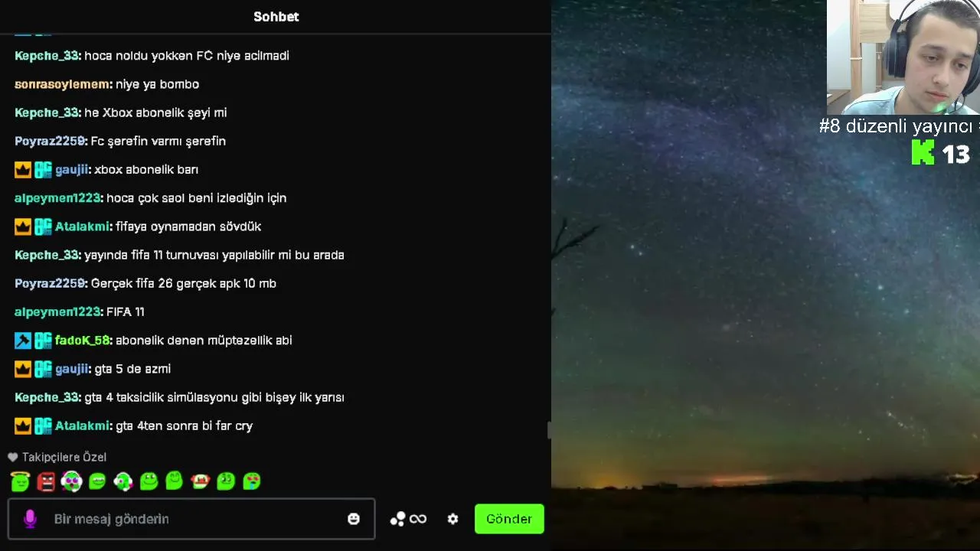Click the streamer webcam thumbnail
Viewport: 980px width, 551px height.
tap(903, 57)
